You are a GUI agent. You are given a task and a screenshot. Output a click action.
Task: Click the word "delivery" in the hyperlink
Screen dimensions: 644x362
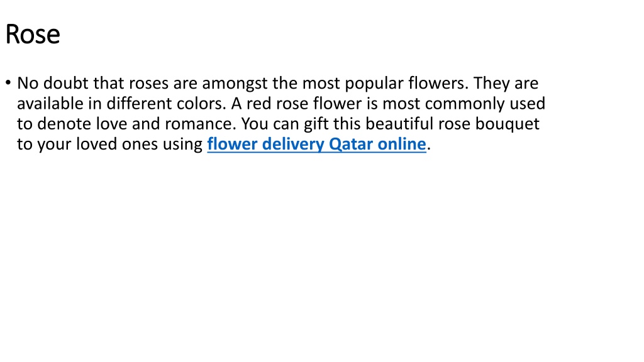pyautogui.click(x=293, y=145)
